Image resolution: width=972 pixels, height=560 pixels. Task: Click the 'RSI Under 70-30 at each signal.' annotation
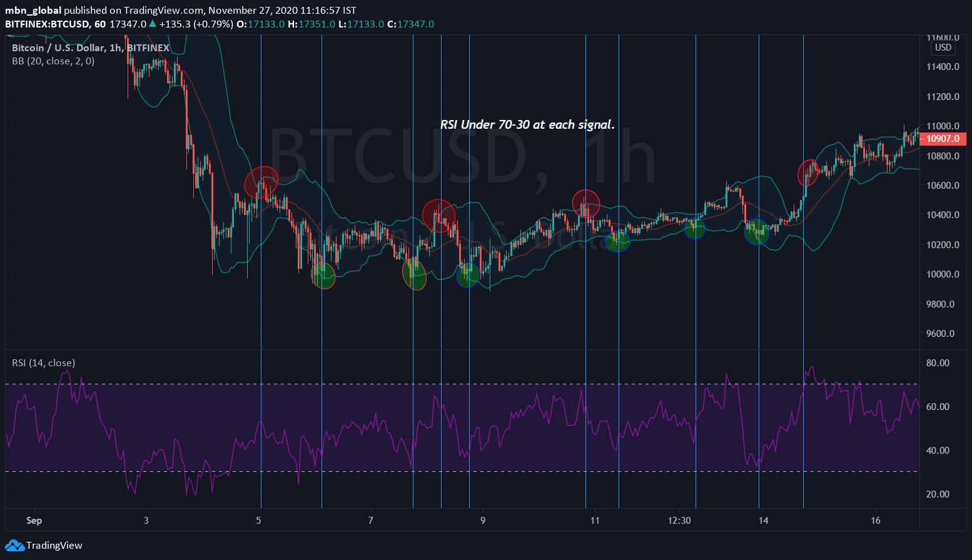527,125
